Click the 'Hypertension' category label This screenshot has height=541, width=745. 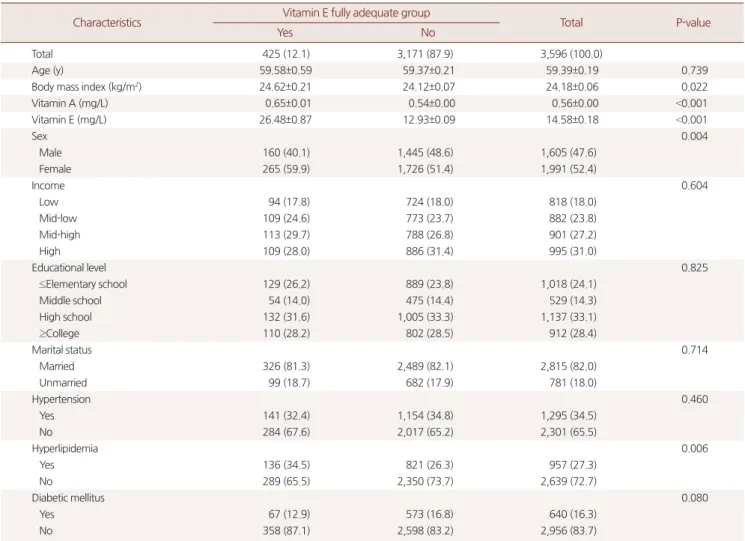pos(61,399)
